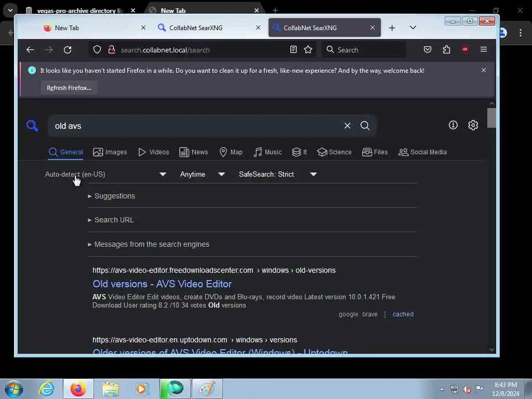This screenshot has height=399, width=532.
Task: Expand the Suggestions section
Action: tap(111, 196)
